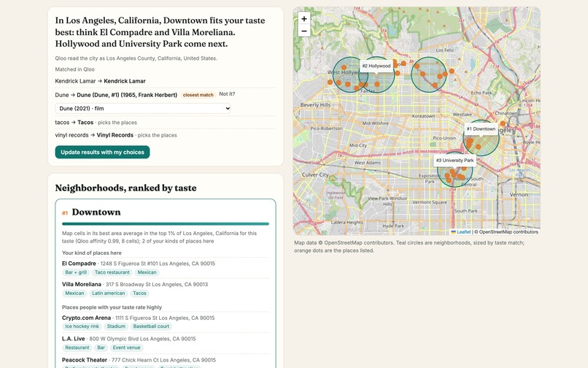Click the 'Matched in Qloo' label
Image resolution: width=588 pixels, height=368 pixels.
pos(74,69)
